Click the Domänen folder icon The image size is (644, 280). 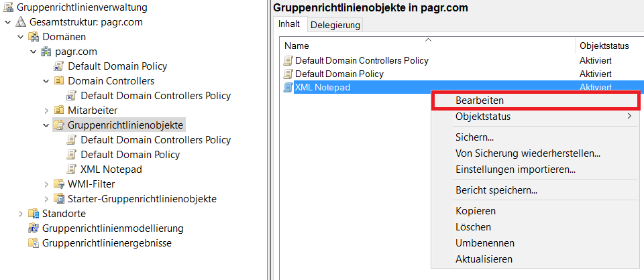(x=34, y=37)
